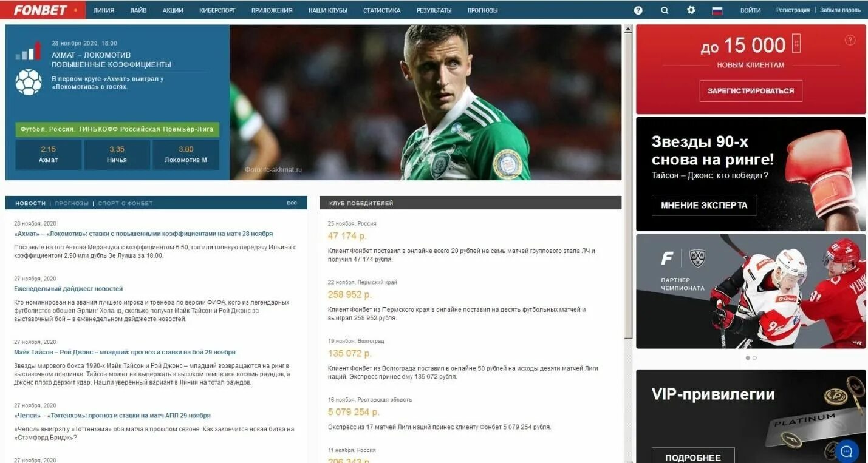Bet on Ахмат at odds 2.15
868x463 pixels.
[48, 155]
